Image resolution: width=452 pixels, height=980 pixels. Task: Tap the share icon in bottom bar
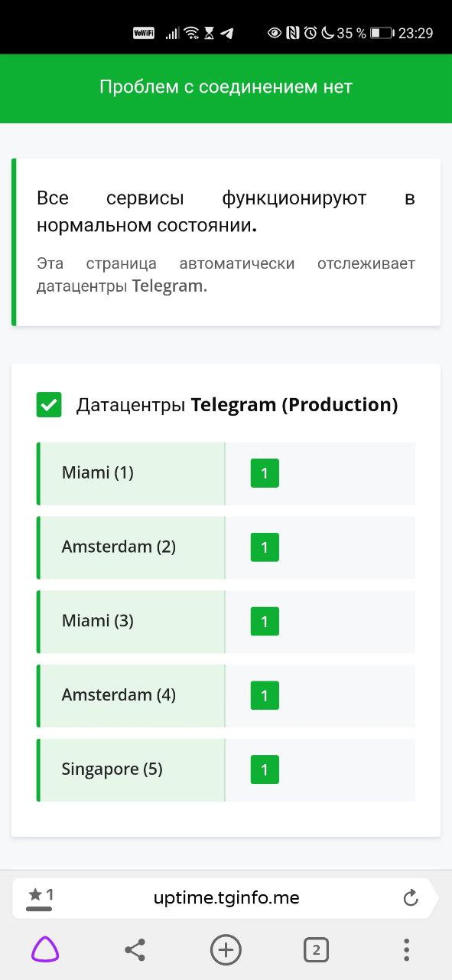(x=135, y=950)
